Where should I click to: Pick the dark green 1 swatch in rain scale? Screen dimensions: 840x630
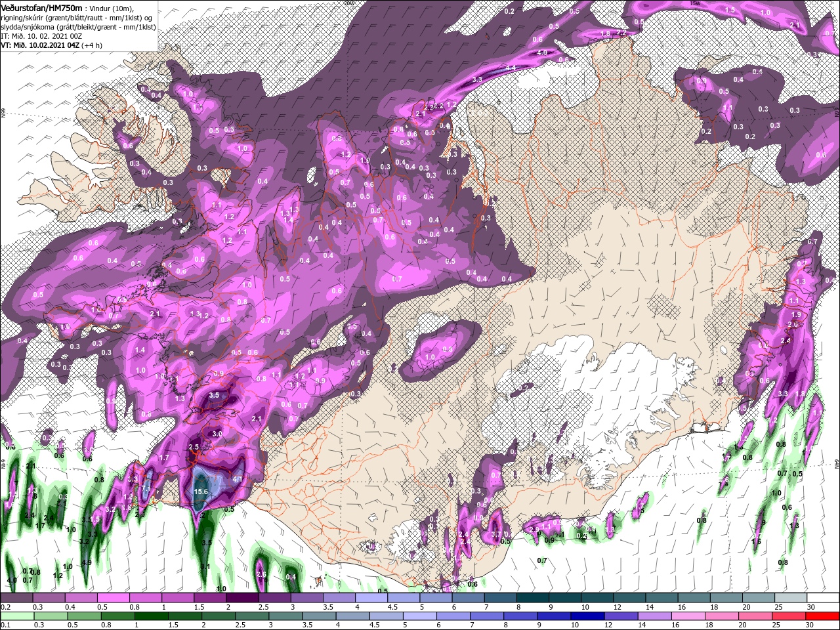coord(152,616)
